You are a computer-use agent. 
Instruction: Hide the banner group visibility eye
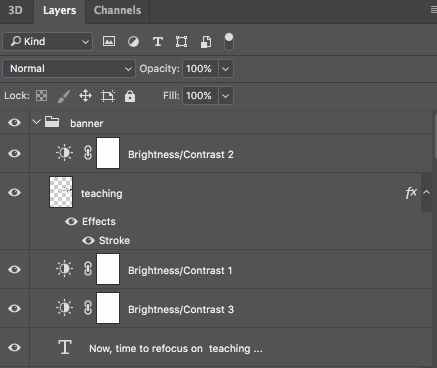[14, 123]
